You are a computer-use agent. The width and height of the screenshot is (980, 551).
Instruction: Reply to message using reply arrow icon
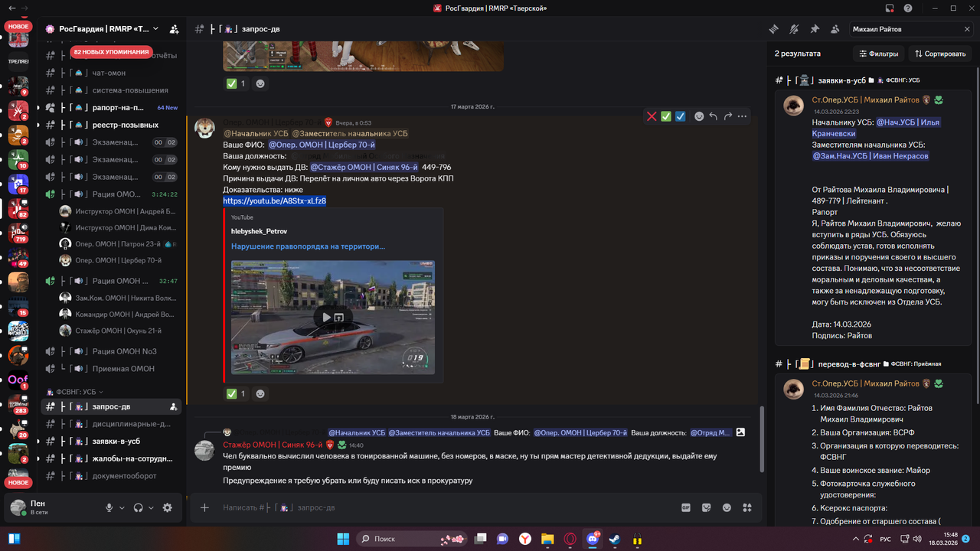[714, 116]
